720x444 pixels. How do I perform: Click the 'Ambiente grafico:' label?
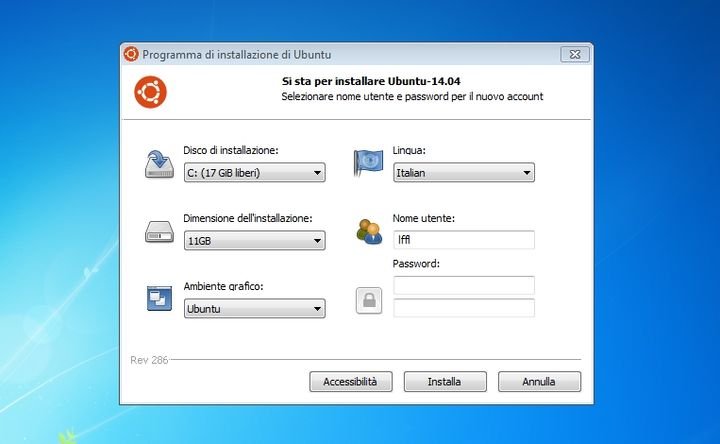pos(223,286)
